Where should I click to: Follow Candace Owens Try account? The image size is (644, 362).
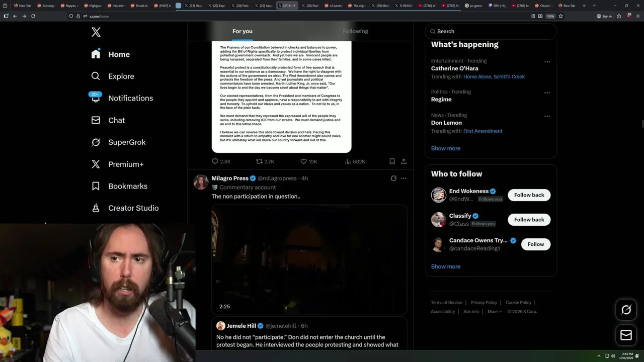coord(535,244)
